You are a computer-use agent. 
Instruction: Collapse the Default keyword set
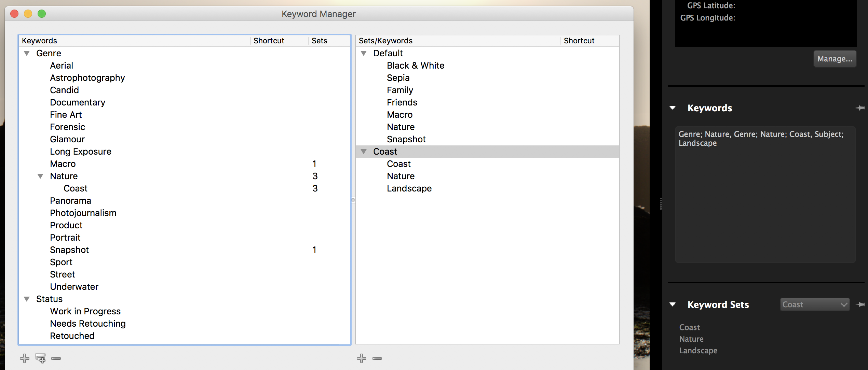(x=364, y=53)
